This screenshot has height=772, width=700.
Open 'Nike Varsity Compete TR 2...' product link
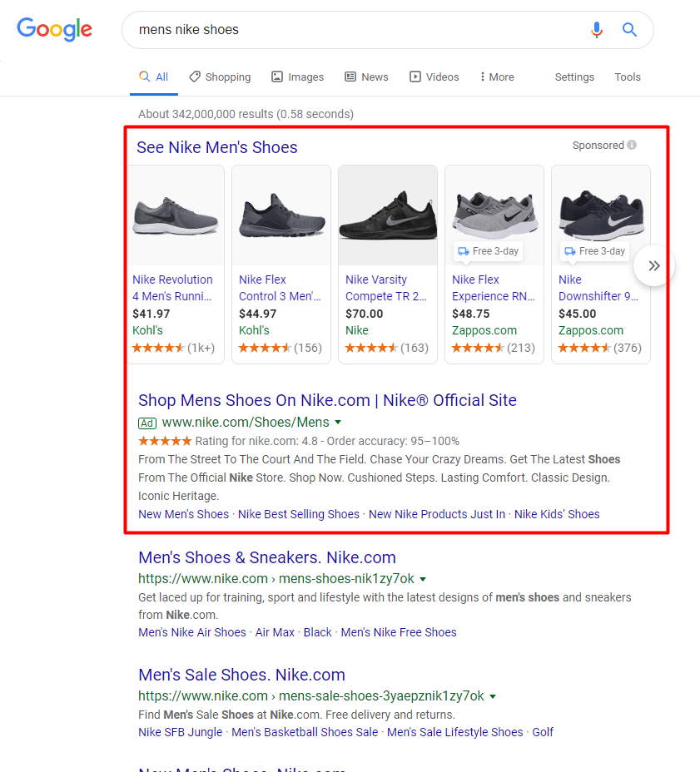click(385, 288)
